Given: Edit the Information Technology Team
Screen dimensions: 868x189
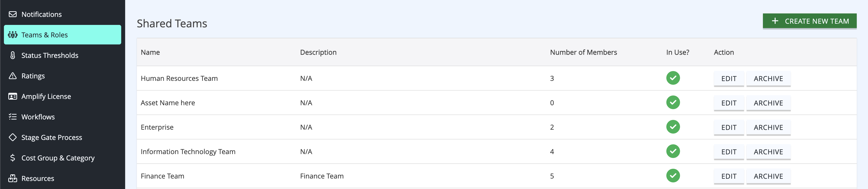Looking at the screenshot, I should click(728, 152).
